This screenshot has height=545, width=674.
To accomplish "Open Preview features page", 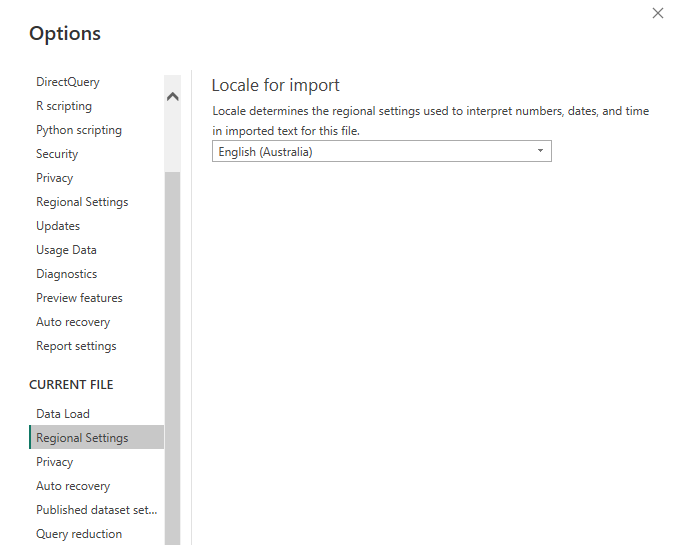I will (79, 298).
